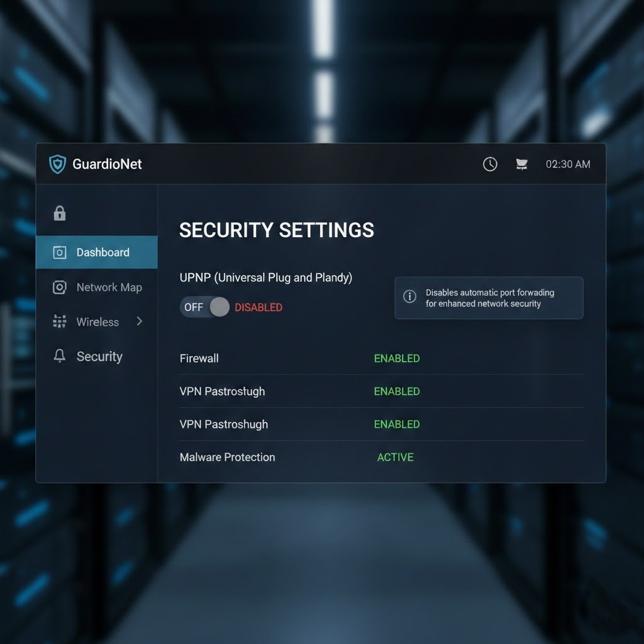The height and width of the screenshot is (644, 644).
Task: Toggle the UPNP switch on
Action: [x=205, y=308]
